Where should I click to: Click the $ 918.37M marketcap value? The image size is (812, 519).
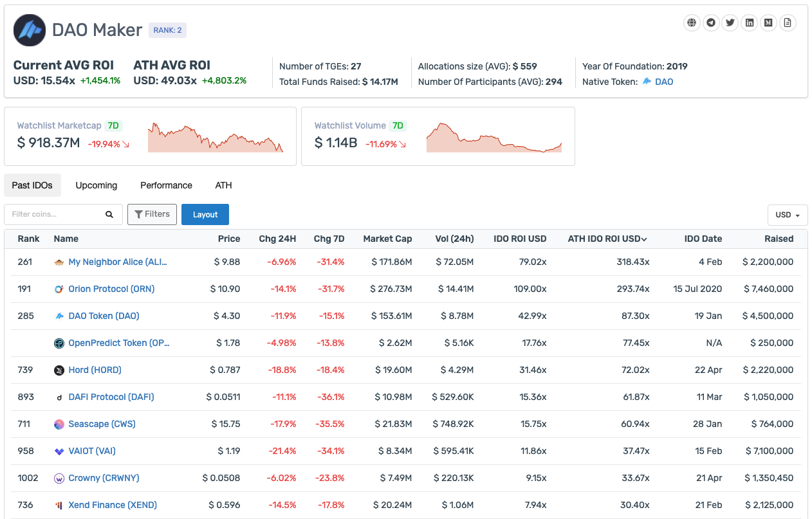[49, 143]
